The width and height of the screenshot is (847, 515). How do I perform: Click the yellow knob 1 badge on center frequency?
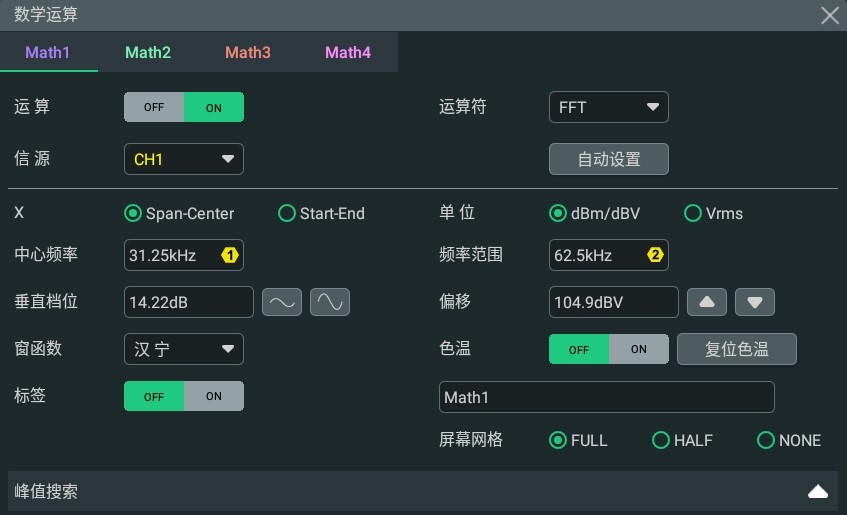tap(230, 255)
